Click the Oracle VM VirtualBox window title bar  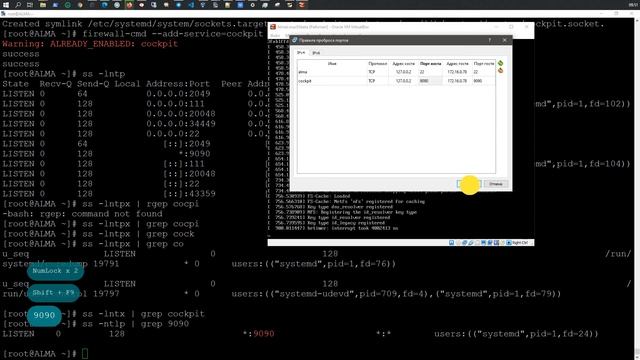tap(400, 27)
